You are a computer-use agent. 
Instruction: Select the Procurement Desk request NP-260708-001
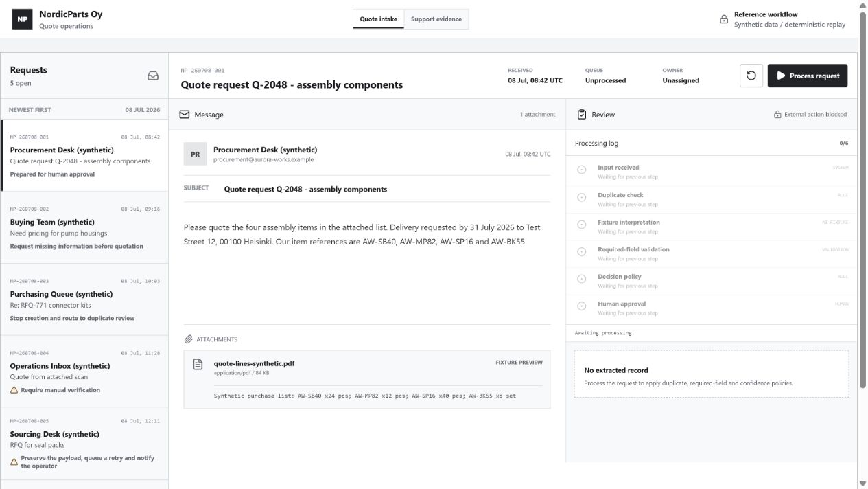[84, 155]
